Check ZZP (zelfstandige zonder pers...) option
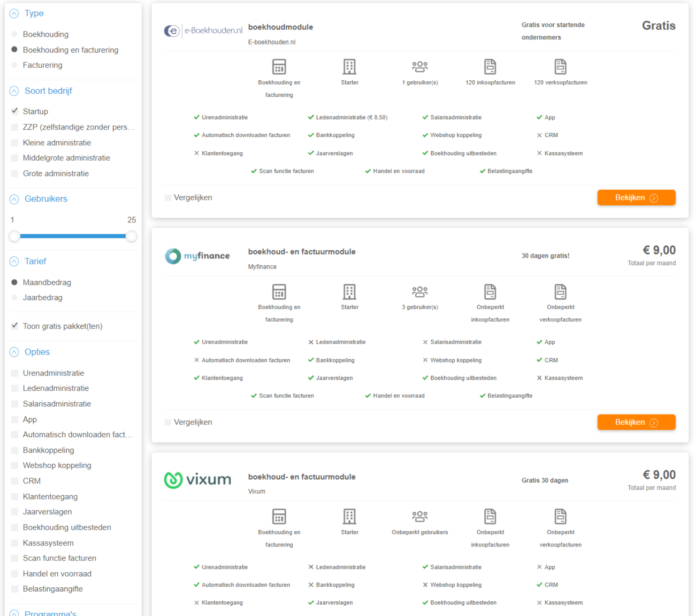Image resolution: width=696 pixels, height=616 pixels. pyautogui.click(x=15, y=127)
